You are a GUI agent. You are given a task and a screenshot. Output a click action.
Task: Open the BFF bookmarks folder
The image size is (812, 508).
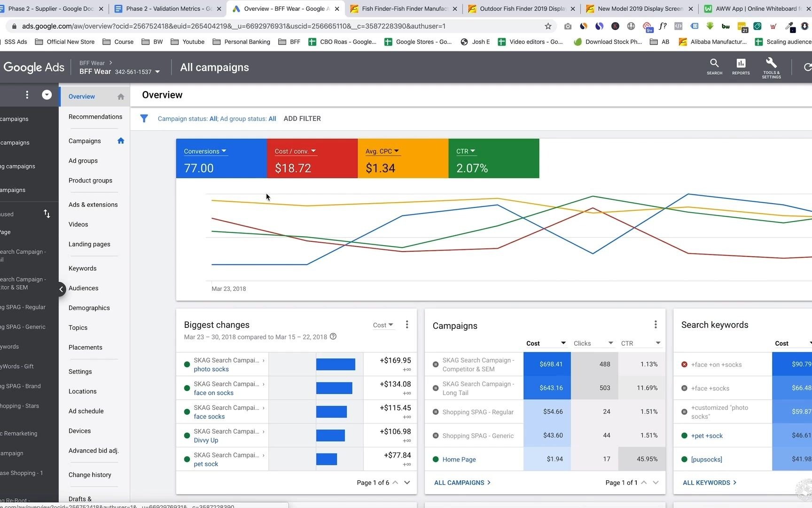coord(289,42)
